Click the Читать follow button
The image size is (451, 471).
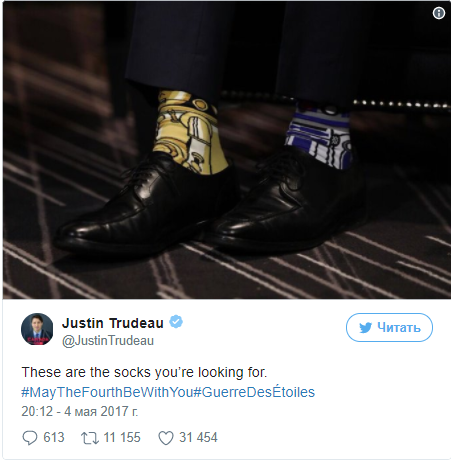point(389,327)
